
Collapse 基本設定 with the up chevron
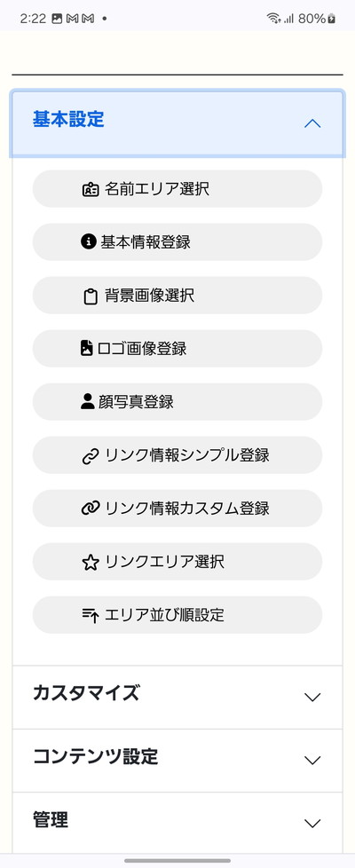312,123
